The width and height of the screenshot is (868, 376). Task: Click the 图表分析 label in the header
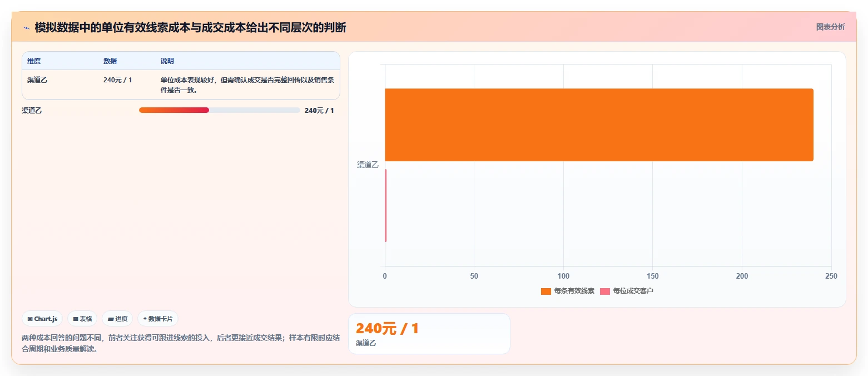point(830,27)
